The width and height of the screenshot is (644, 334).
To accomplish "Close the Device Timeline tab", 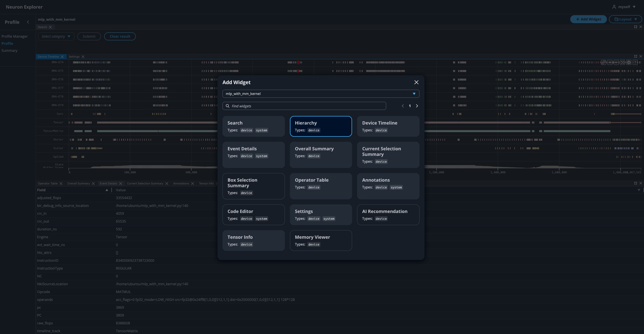I will click(x=62, y=57).
